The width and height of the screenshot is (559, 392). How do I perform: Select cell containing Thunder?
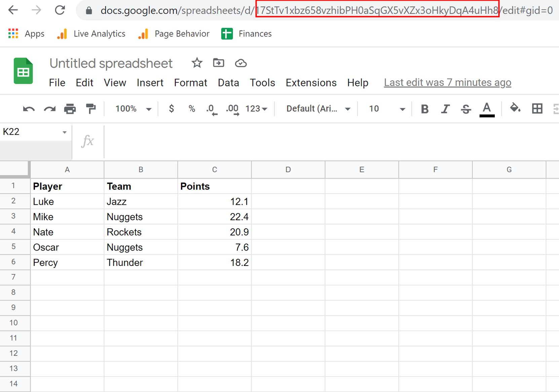pos(141,263)
